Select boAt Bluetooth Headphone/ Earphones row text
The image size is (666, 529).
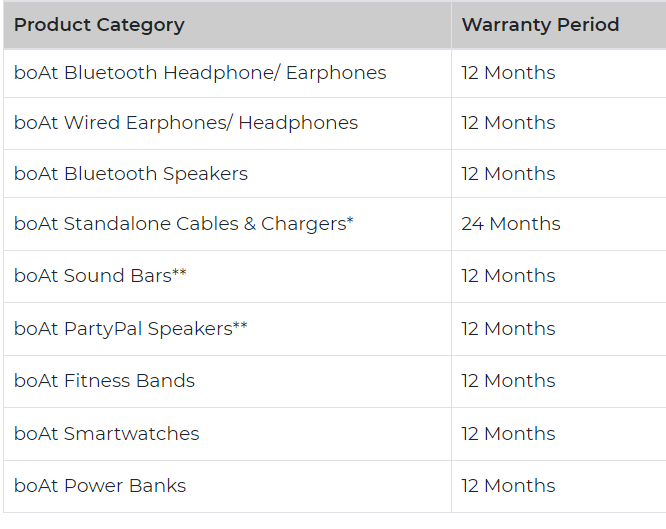(200, 73)
